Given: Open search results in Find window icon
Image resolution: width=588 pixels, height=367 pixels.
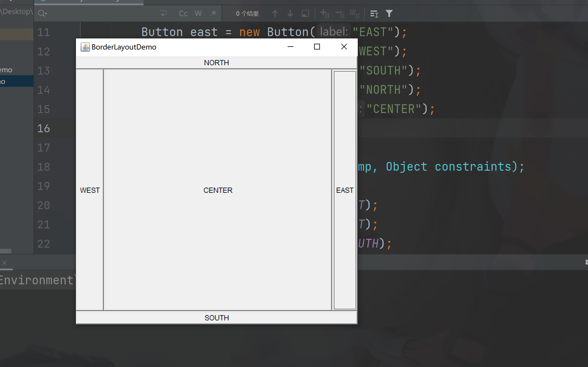Looking at the screenshot, I should point(374,13).
